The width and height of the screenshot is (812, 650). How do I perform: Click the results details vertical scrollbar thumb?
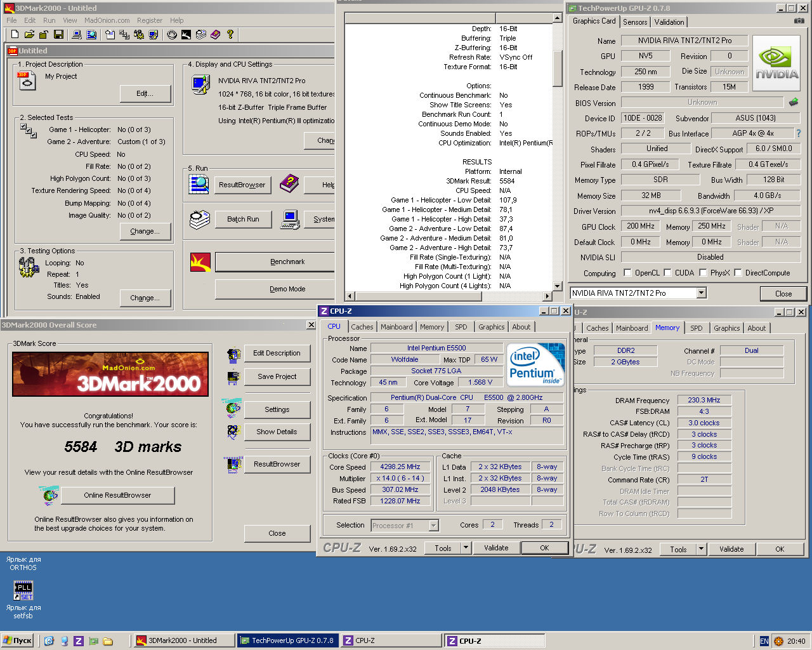[x=557, y=67]
